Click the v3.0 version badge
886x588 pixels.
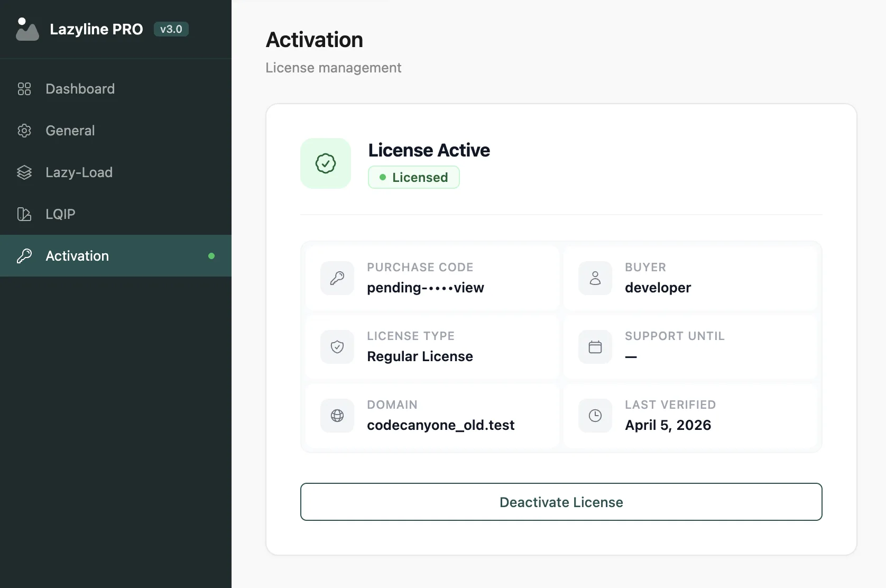(171, 29)
